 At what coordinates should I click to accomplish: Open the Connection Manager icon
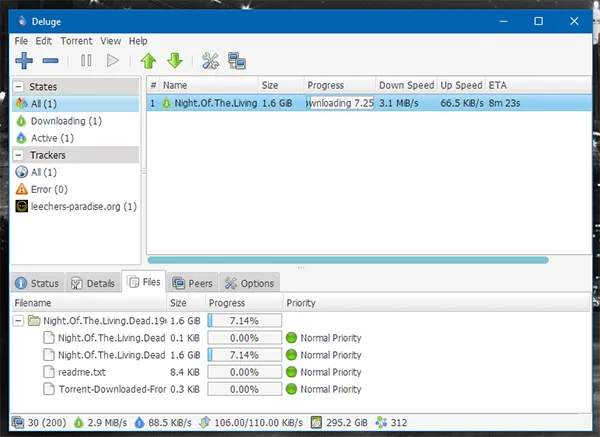point(237,60)
